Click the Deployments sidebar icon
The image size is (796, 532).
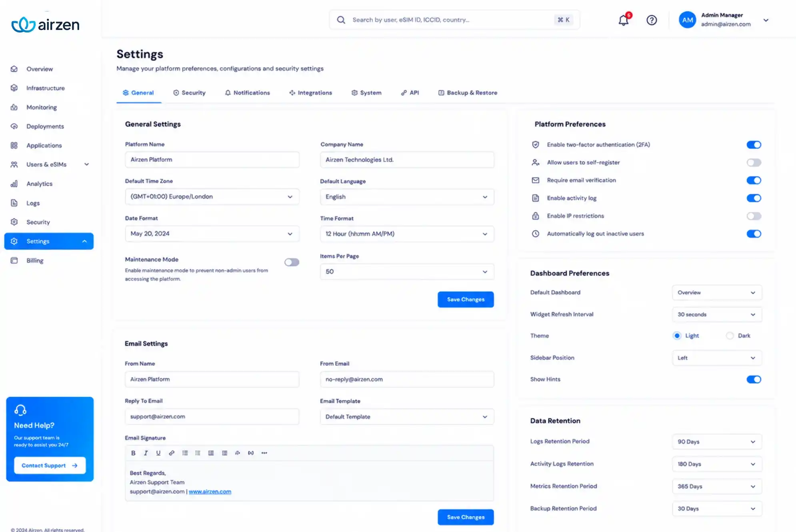point(14,126)
